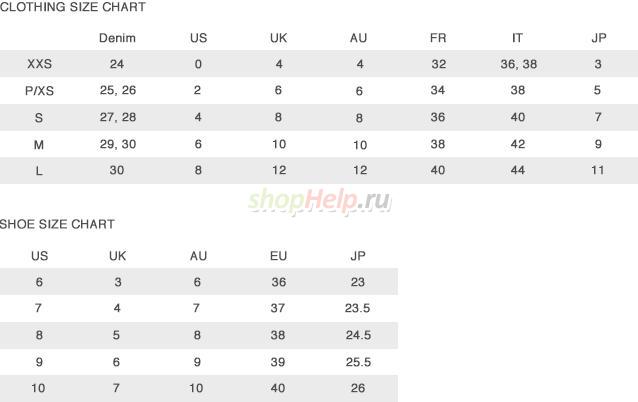Click the L size row label

39,170
